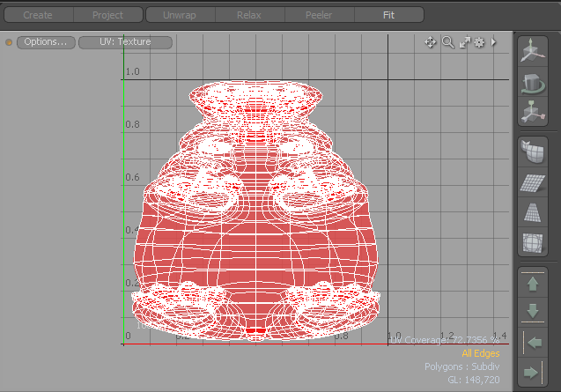Click the left arrow button
Viewport: 561px width, 392px height.
pos(531,343)
